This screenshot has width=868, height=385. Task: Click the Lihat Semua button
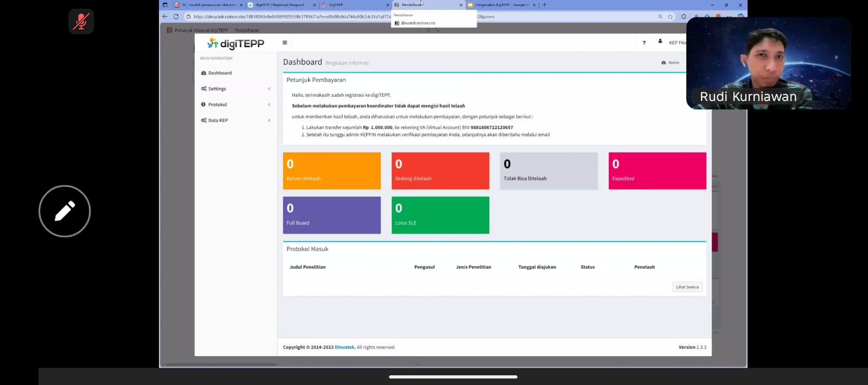687,287
